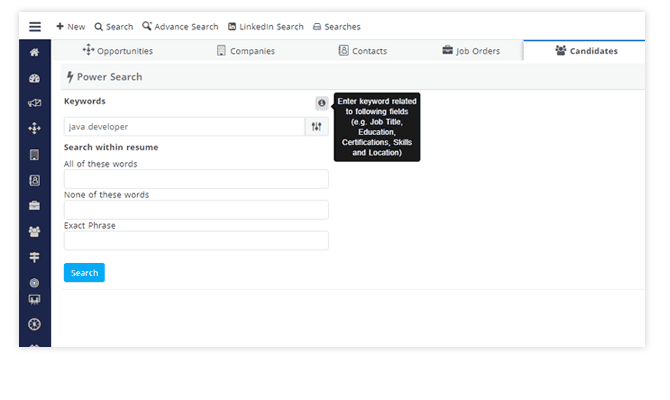Open the megaphone campaigns sidebar icon

[x=35, y=103]
